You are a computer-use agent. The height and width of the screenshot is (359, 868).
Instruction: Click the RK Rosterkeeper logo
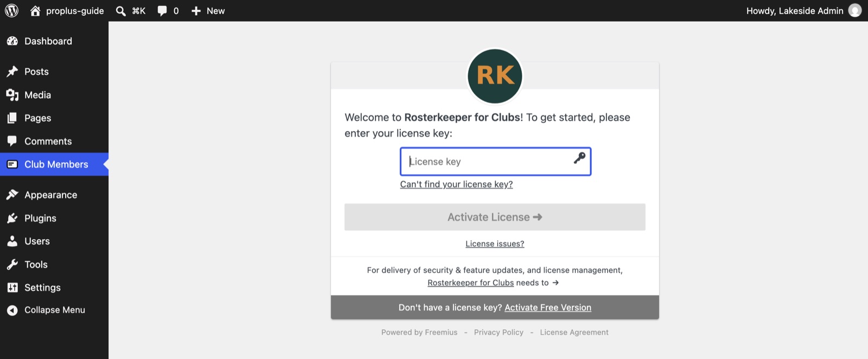tap(495, 76)
